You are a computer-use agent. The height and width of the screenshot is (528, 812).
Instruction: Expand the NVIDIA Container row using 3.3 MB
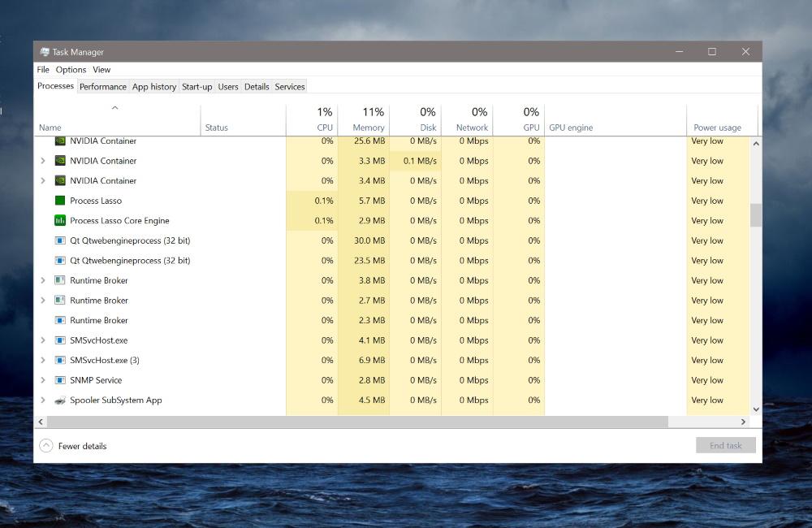[43, 161]
